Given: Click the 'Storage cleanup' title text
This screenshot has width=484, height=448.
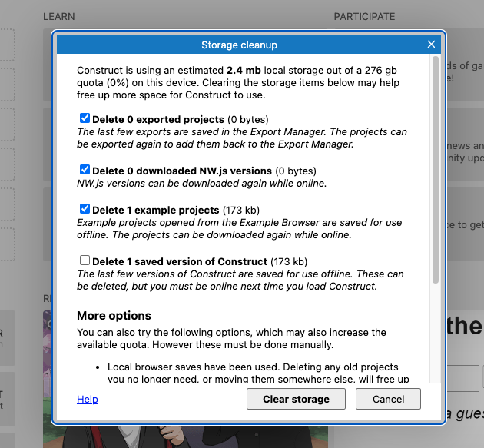Looking at the screenshot, I should point(239,45).
